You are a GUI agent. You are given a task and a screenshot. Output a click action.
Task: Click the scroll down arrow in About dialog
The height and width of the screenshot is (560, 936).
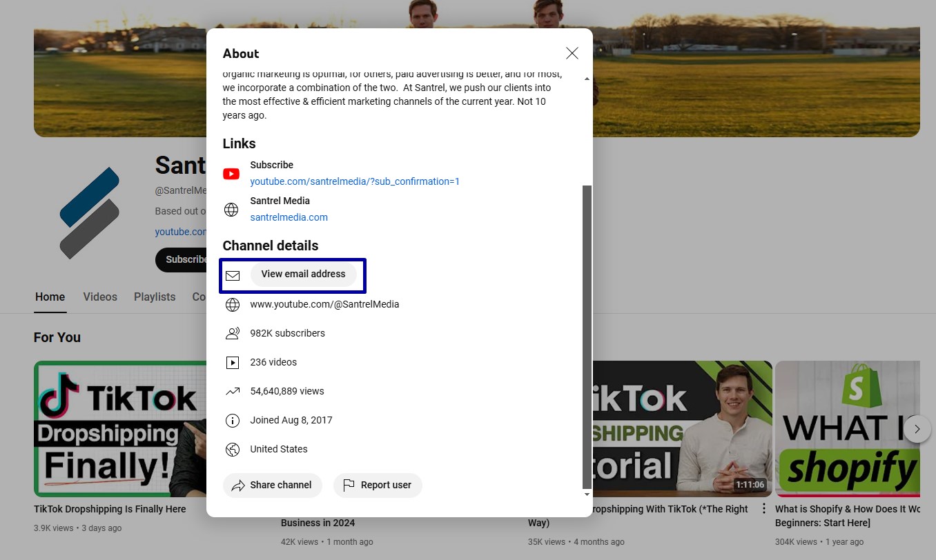587,494
